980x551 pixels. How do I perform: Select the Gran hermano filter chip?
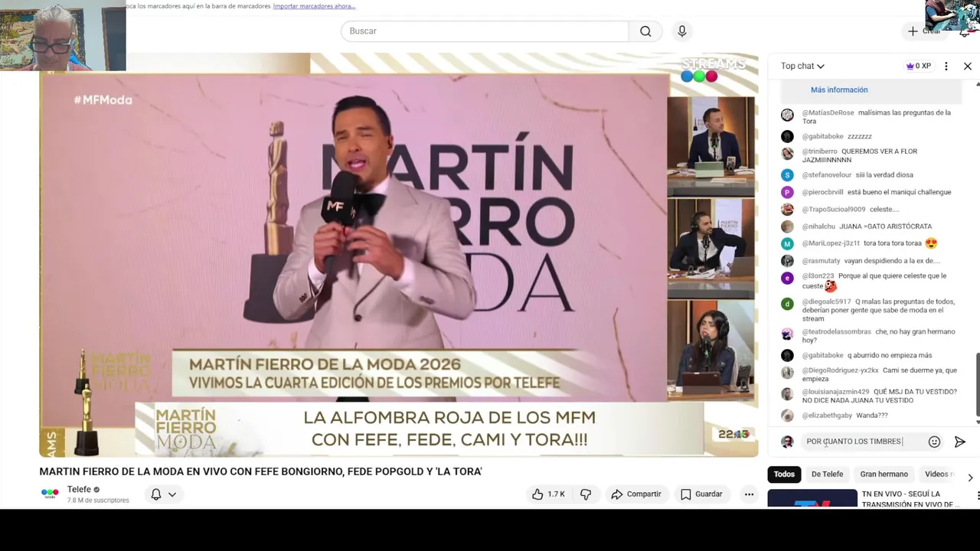click(884, 474)
